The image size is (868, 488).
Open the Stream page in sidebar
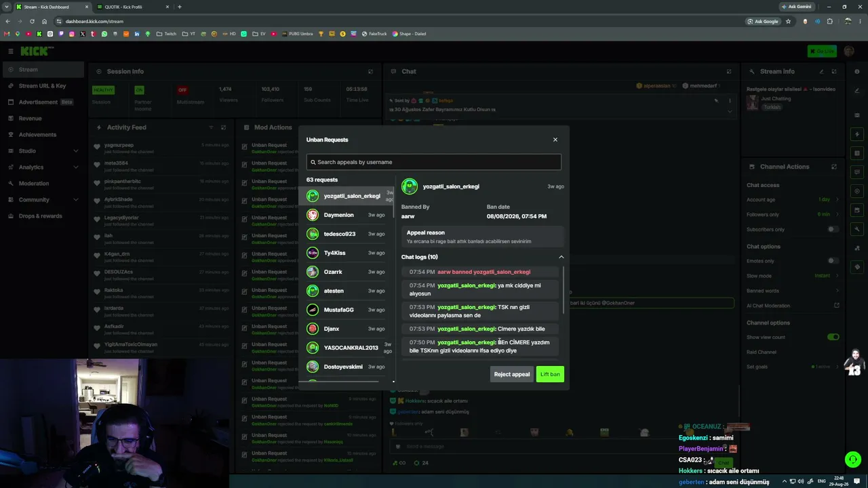[42, 70]
